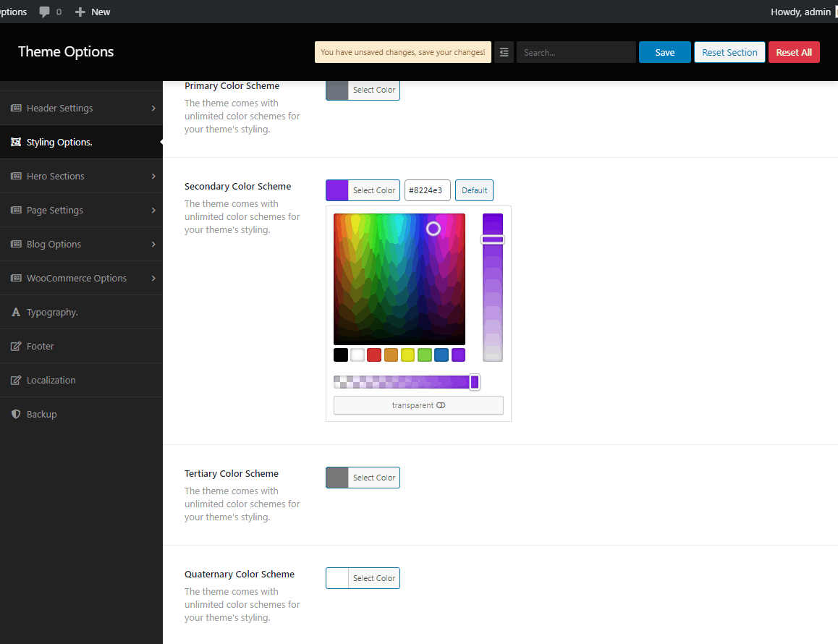
Task: Pick the purple palette swatch
Action: coord(459,355)
